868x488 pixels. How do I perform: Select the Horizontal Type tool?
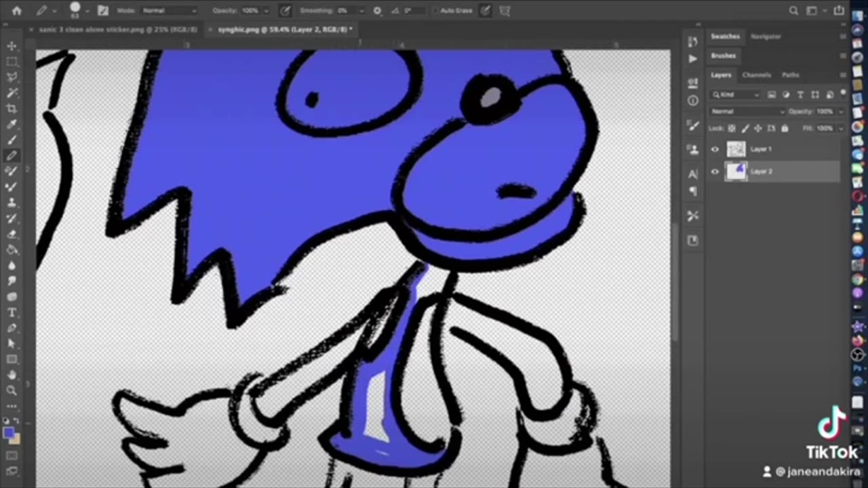click(x=12, y=312)
